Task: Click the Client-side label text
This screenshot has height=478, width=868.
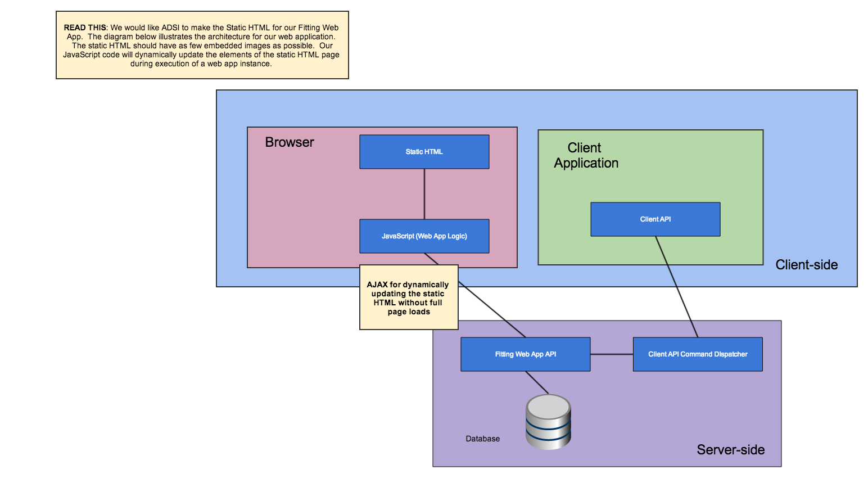Action: [806, 265]
